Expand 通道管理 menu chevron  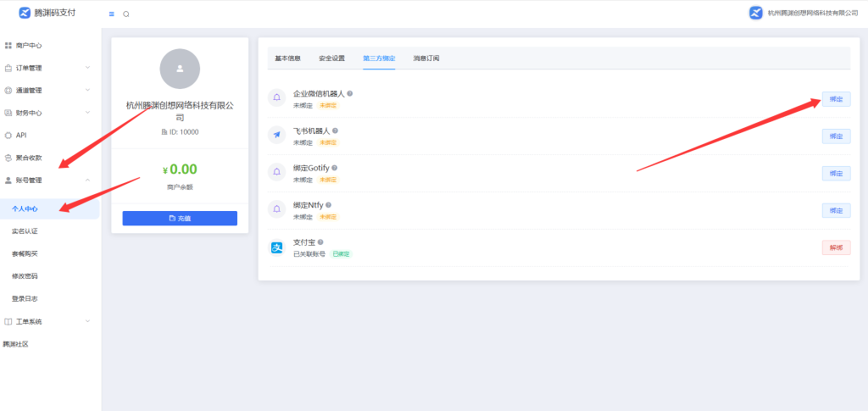(87, 90)
